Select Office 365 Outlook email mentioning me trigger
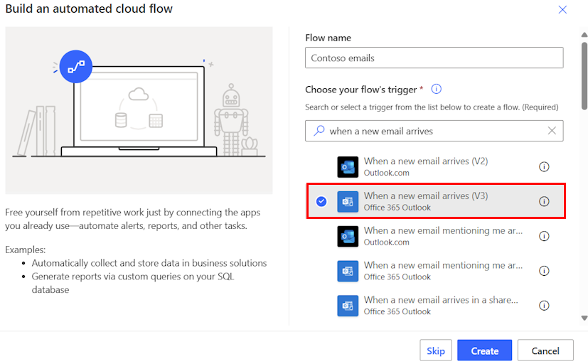This screenshot has height=364, width=588. (435, 271)
